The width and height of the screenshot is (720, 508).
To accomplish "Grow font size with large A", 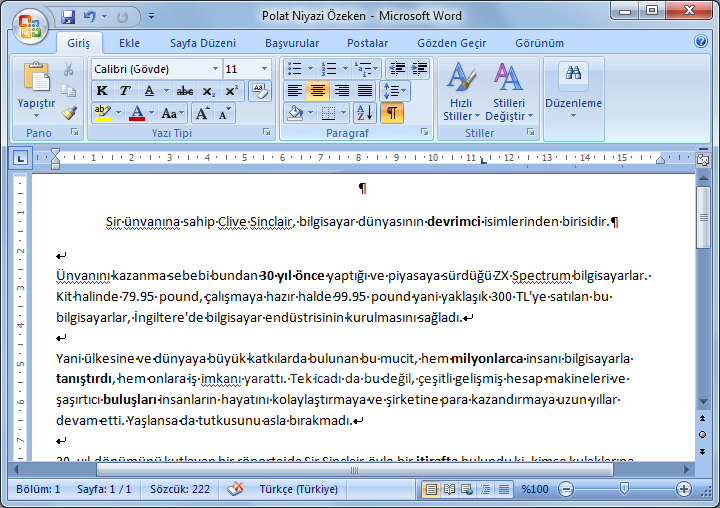I will point(202,113).
